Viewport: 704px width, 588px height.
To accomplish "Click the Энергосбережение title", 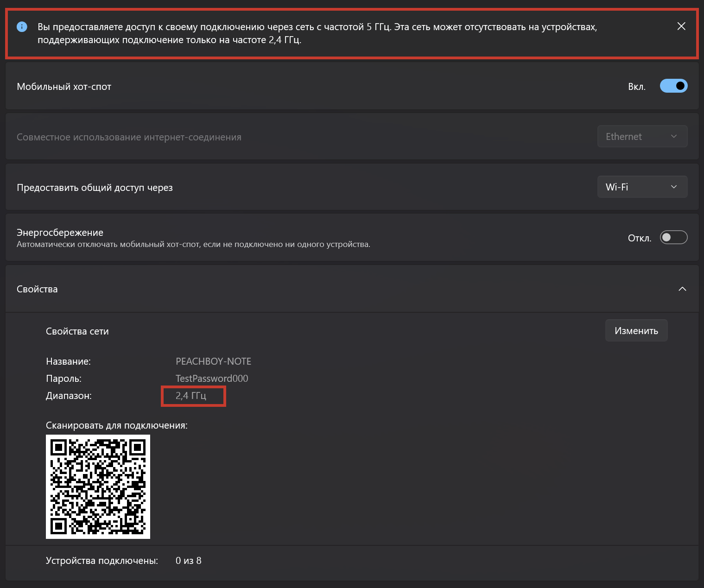I will [x=60, y=233].
